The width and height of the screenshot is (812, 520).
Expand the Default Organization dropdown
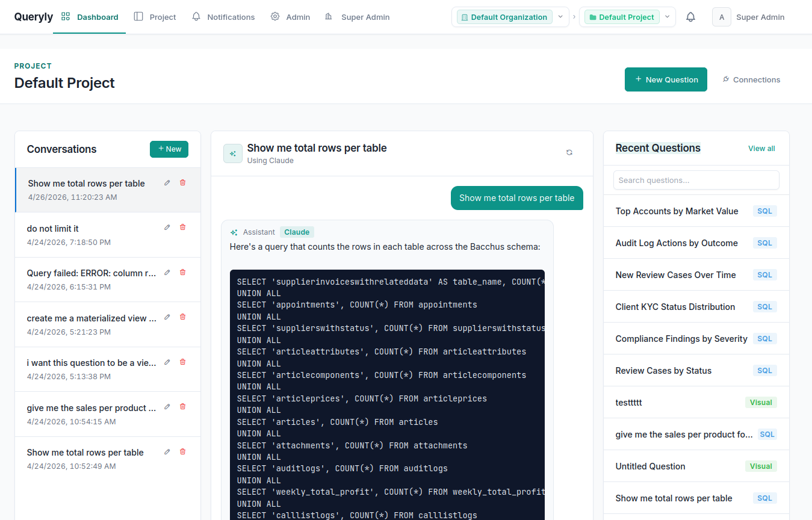560,17
